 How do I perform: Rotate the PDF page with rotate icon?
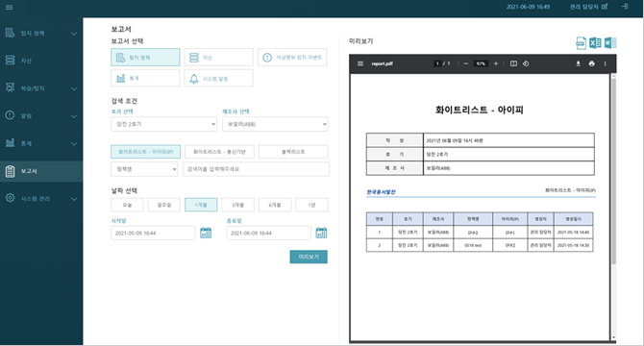pyautogui.click(x=526, y=63)
